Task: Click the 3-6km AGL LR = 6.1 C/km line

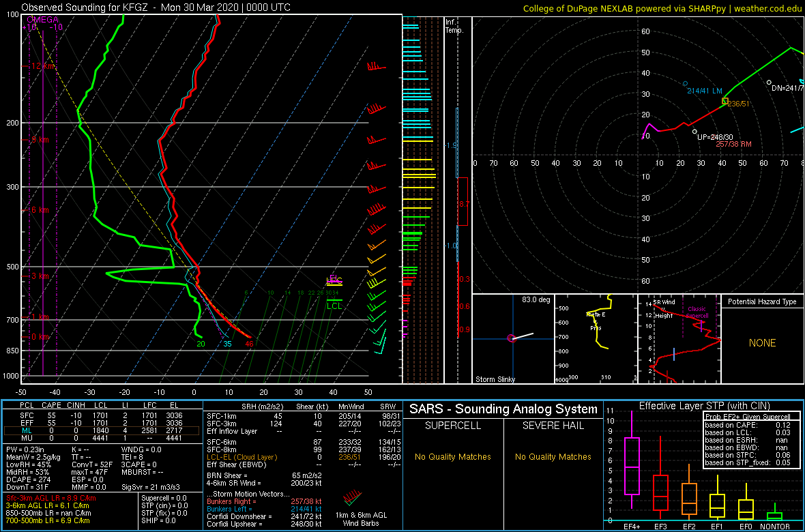Action: click(48, 505)
